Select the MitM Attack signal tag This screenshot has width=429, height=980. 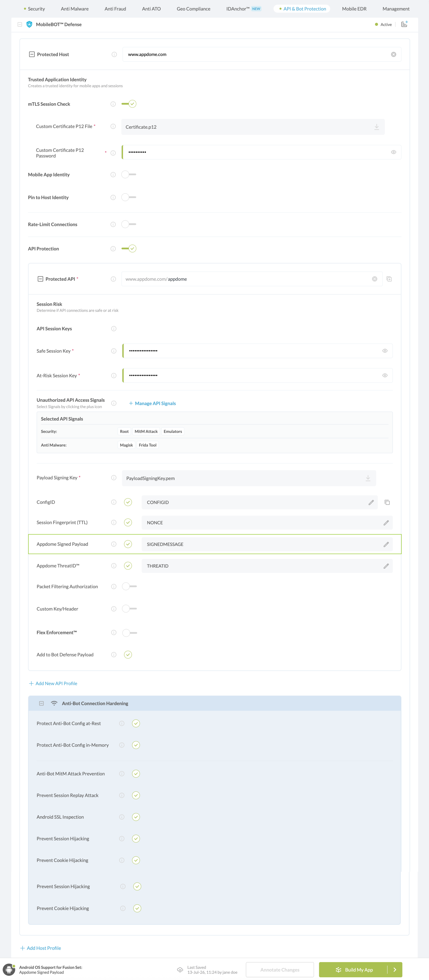(146, 432)
